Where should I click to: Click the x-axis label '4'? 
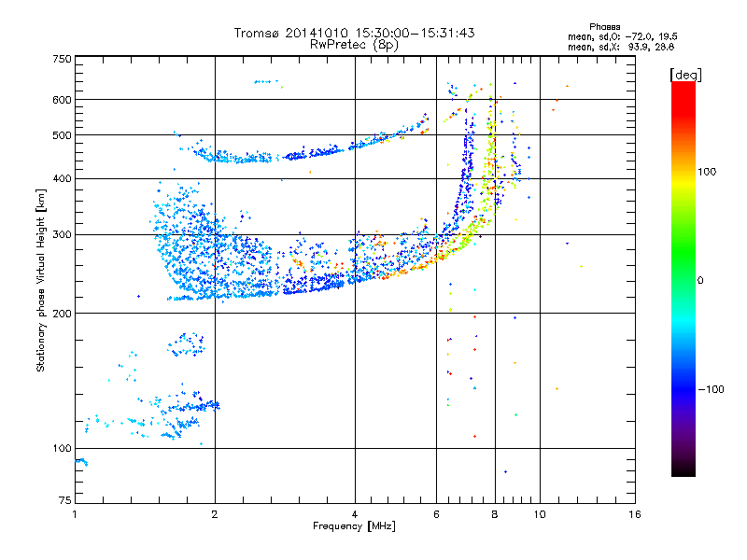[x=355, y=514]
